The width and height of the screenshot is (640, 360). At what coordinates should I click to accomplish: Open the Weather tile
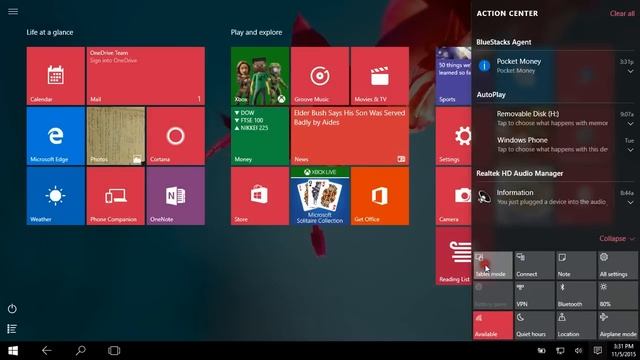tap(56, 196)
